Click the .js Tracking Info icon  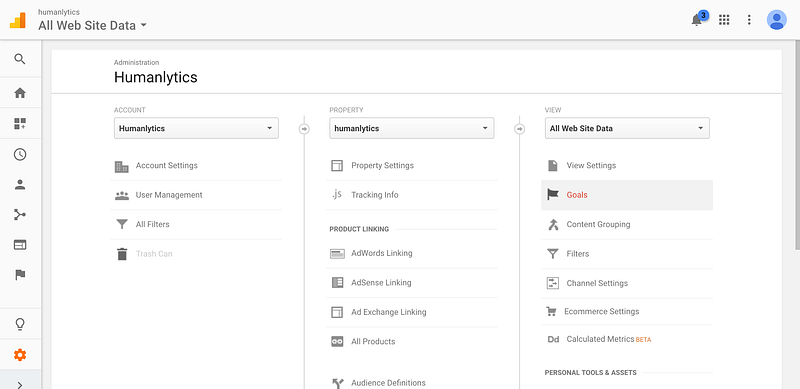[x=337, y=194]
